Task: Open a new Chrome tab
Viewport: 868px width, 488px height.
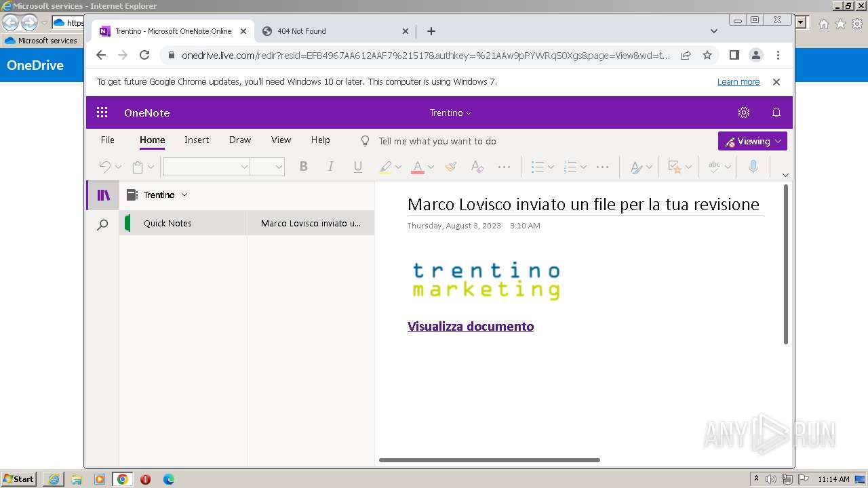Action: click(x=431, y=31)
